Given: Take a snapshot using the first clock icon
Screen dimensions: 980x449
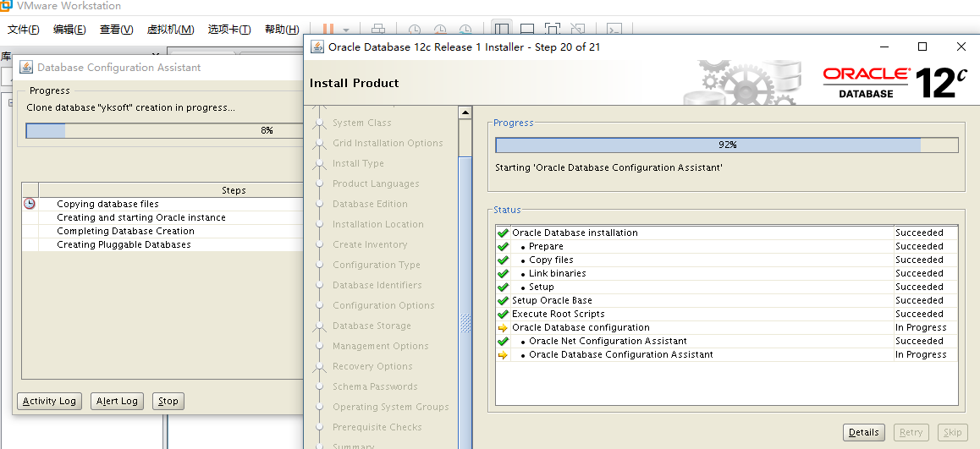Looking at the screenshot, I should (x=415, y=30).
